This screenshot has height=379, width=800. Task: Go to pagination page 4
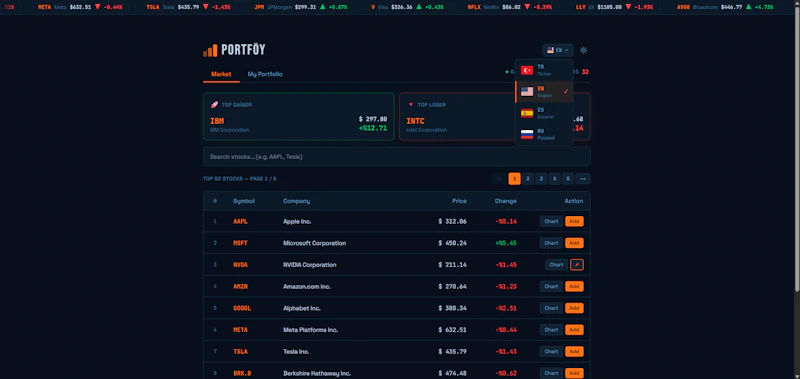555,179
